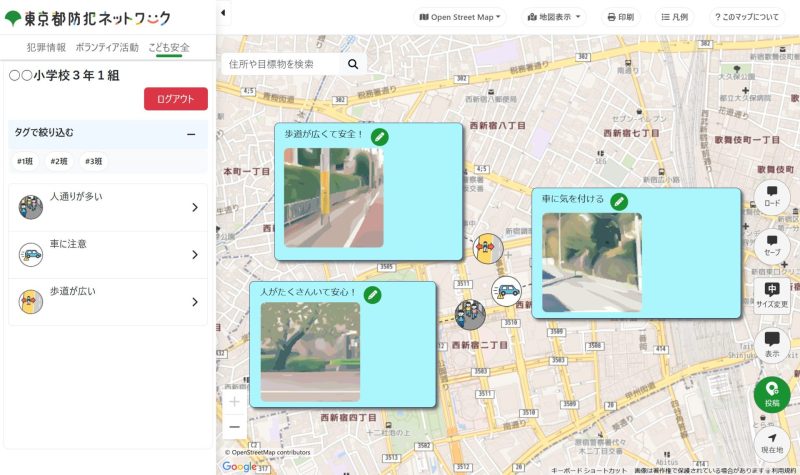Click the car caution marker on the map
Image resolution: width=800 pixels, height=475 pixels.
(507, 291)
